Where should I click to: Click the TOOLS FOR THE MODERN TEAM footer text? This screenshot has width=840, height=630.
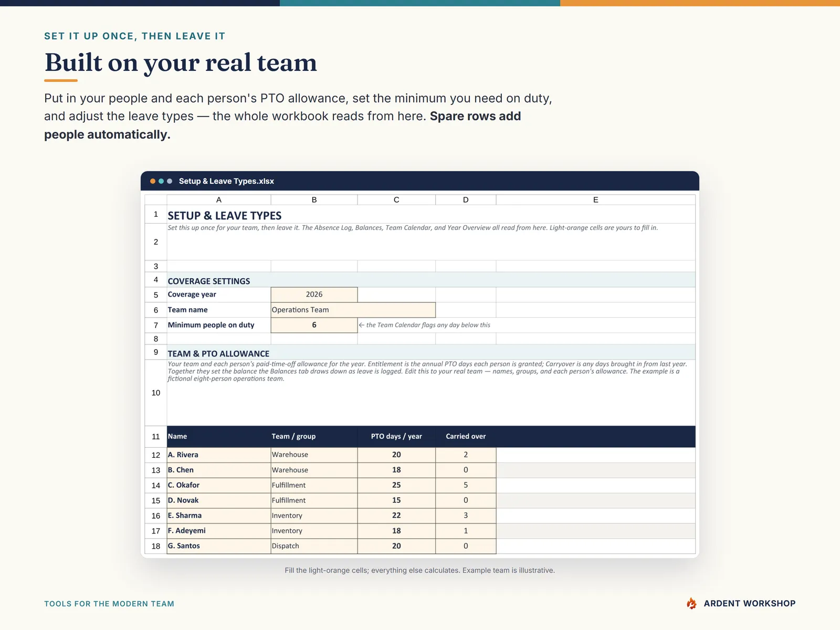pyautogui.click(x=109, y=604)
